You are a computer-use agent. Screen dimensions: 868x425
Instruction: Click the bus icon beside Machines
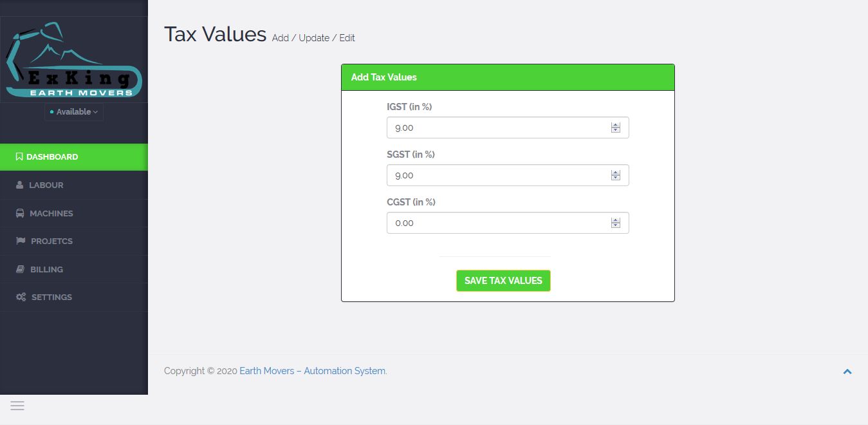click(x=20, y=213)
